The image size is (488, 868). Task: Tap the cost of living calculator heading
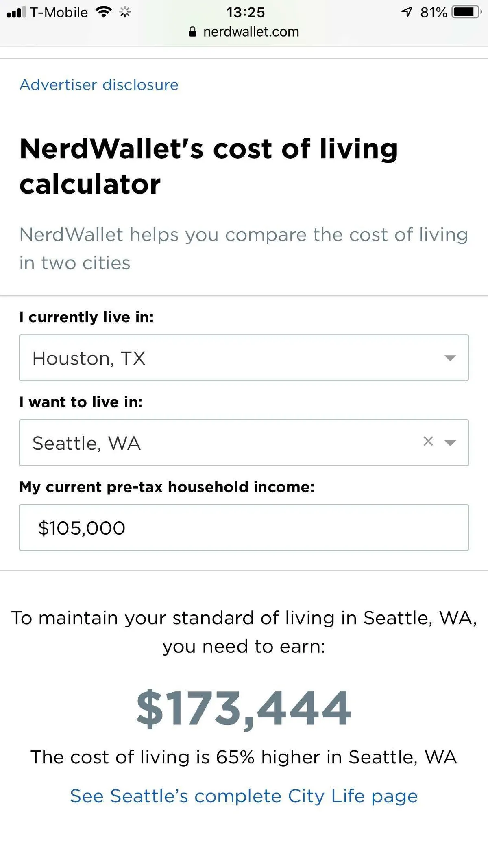point(209,166)
